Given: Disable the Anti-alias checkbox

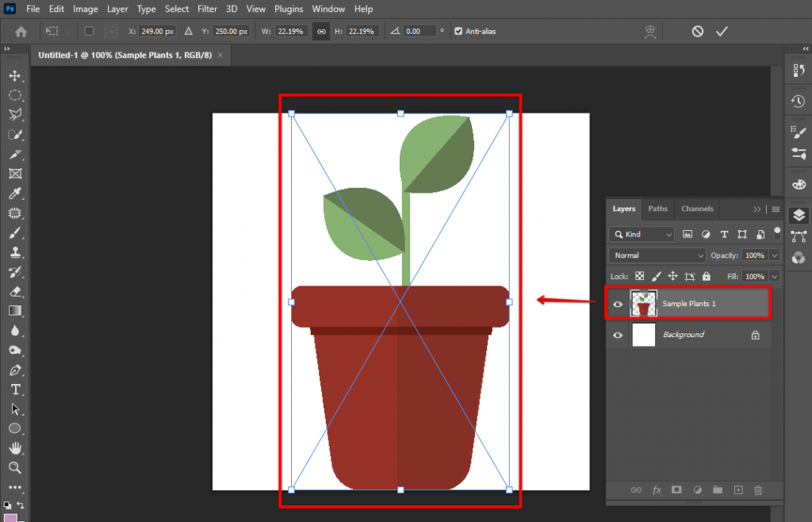Looking at the screenshot, I should (458, 32).
